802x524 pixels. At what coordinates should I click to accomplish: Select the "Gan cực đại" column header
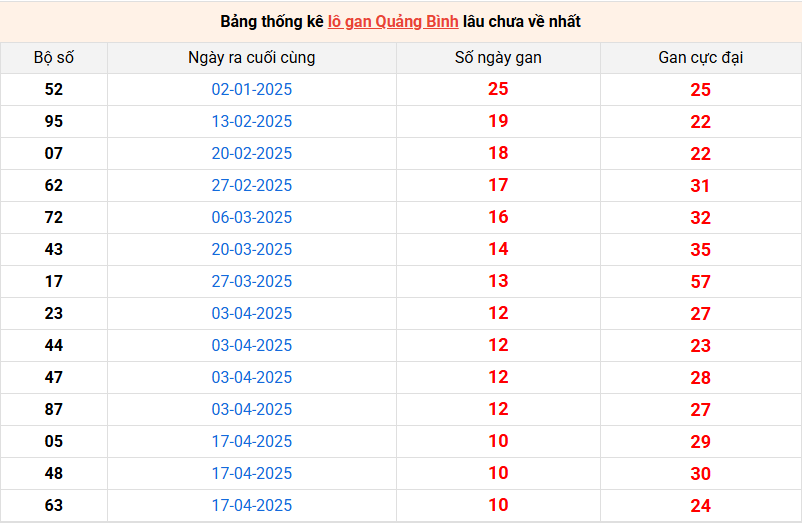(700, 58)
